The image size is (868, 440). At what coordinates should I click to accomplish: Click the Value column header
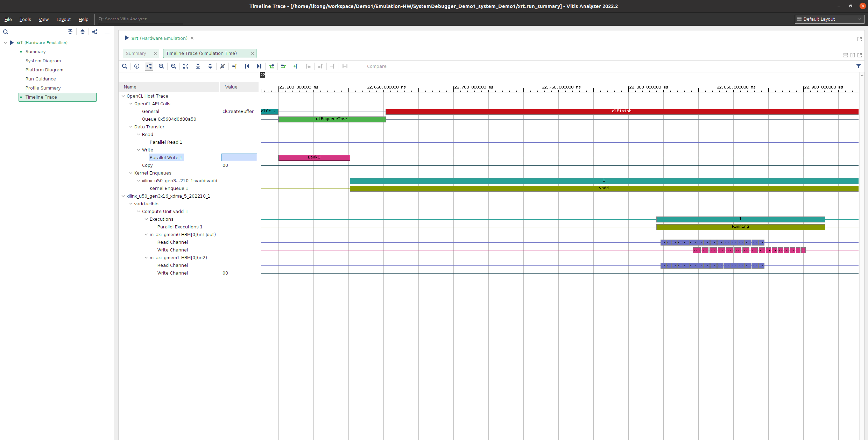[239, 87]
